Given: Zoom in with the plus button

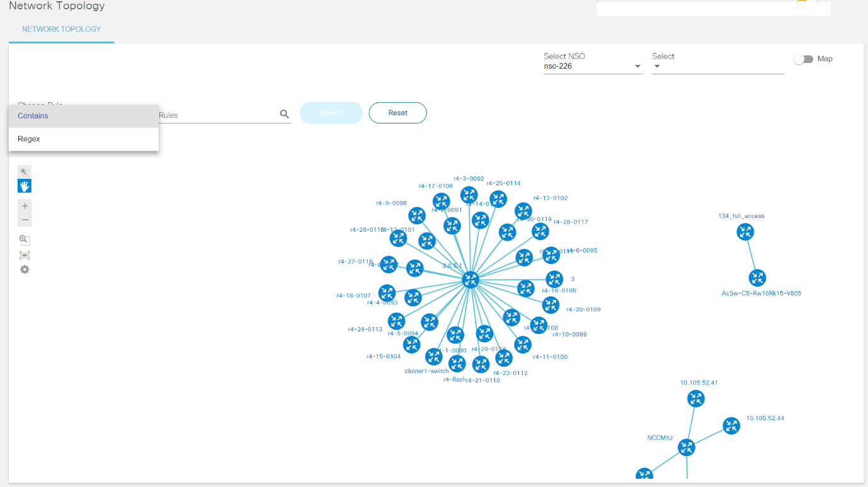Looking at the screenshot, I should pyautogui.click(x=25, y=206).
